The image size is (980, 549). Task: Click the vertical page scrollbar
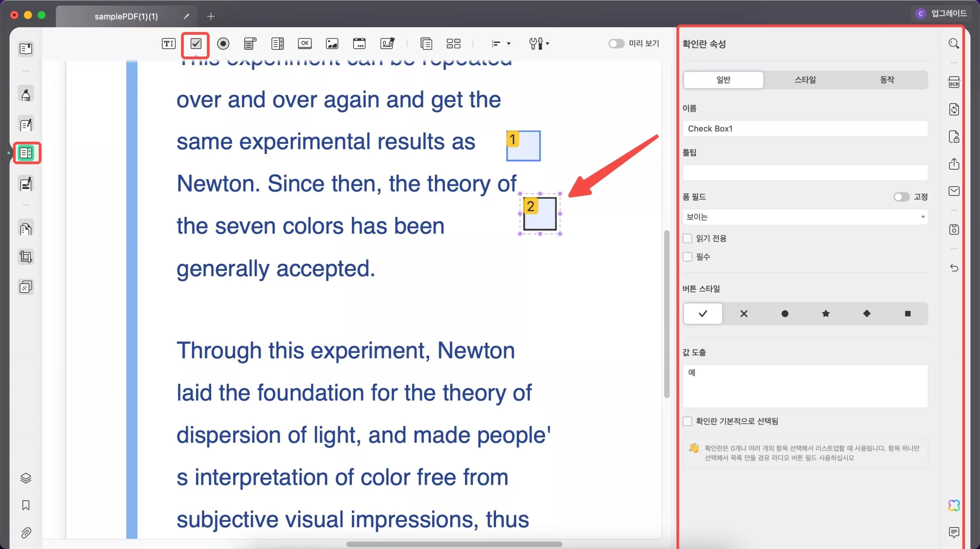point(666,314)
